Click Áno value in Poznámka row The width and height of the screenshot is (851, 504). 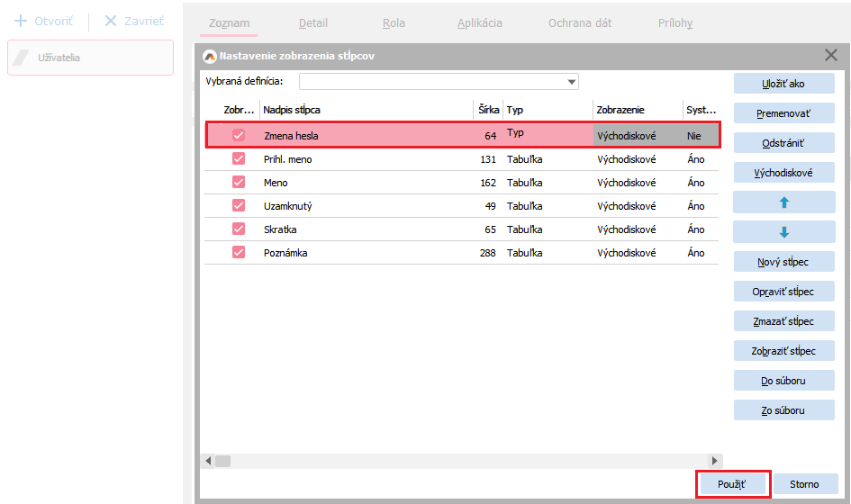click(x=696, y=253)
